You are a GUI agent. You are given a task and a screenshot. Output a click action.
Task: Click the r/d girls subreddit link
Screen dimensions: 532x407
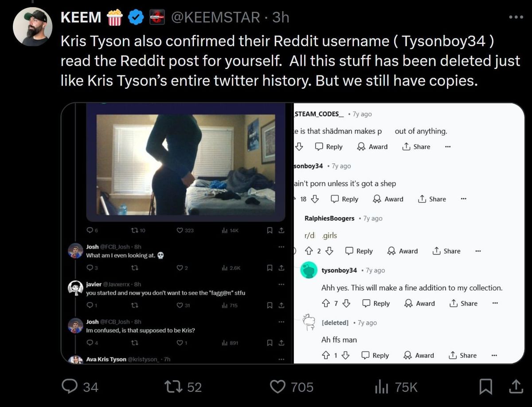(x=320, y=235)
